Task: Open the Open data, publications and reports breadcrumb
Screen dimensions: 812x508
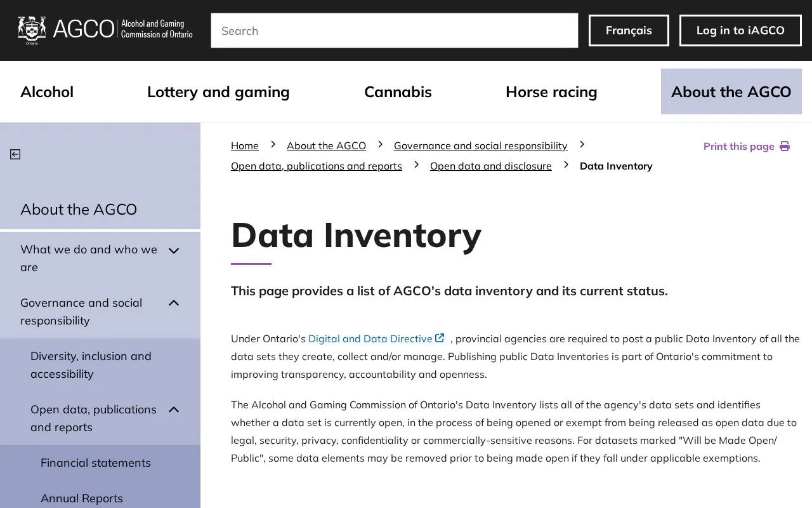Action: click(x=317, y=166)
